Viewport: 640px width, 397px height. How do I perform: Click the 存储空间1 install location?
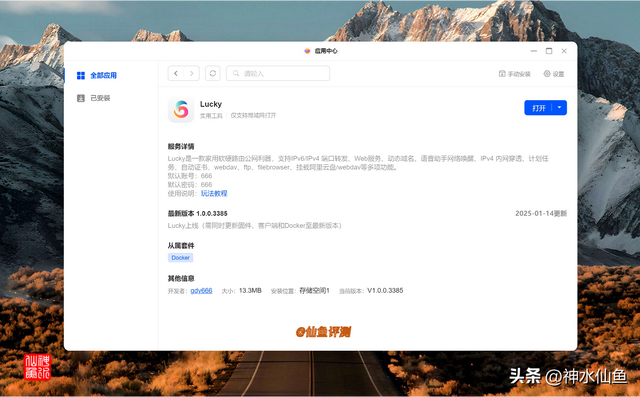coord(314,291)
